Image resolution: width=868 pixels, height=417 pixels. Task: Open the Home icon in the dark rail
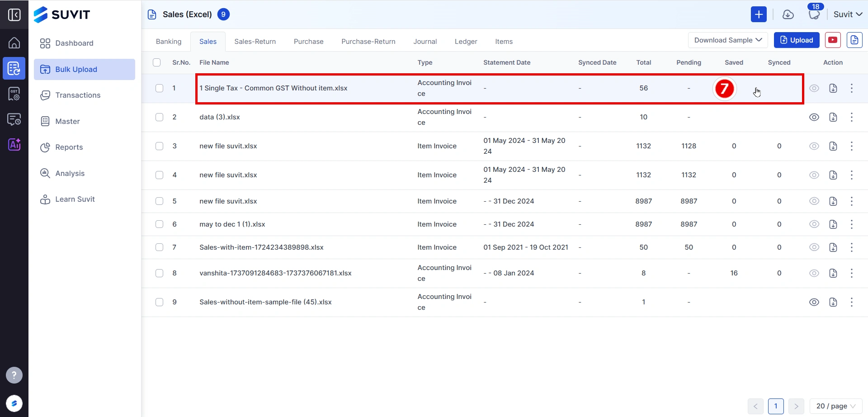[x=14, y=43]
